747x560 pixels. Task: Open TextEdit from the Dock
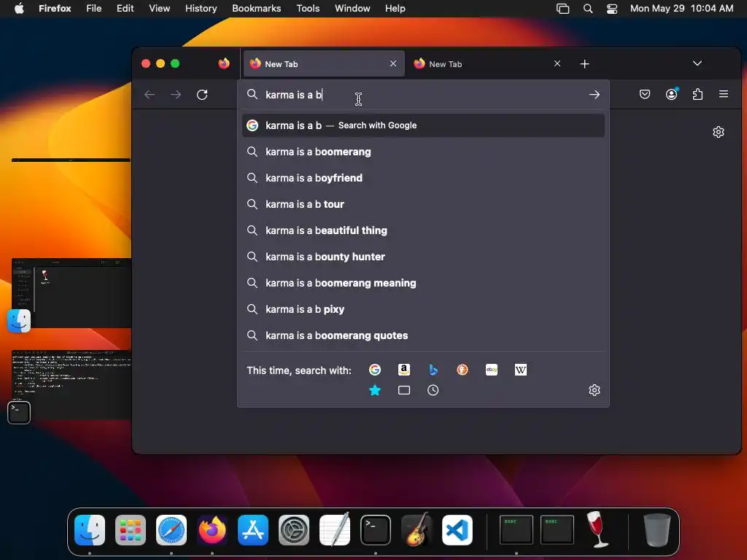335,530
